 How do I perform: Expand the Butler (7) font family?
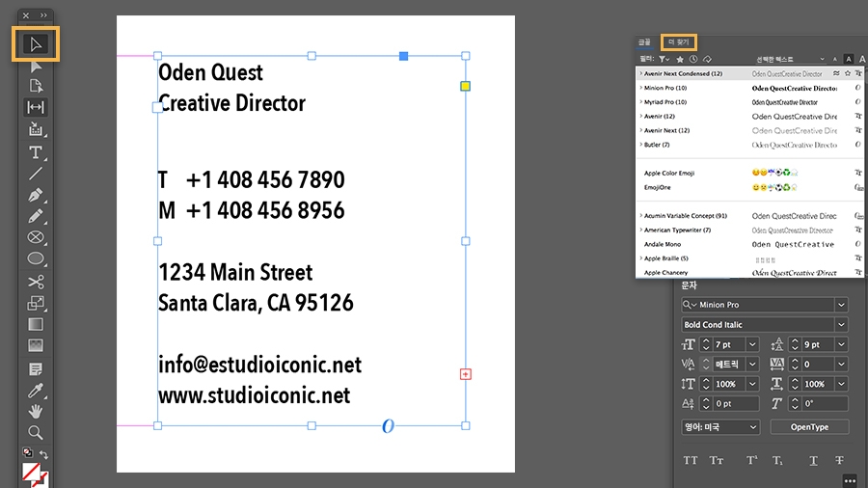(641, 145)
